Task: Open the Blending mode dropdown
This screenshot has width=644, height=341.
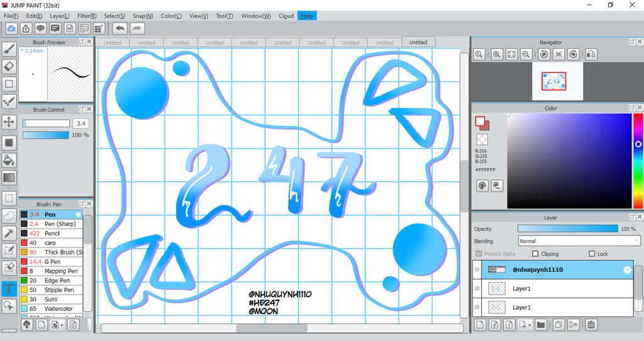Action: [579, 241]
